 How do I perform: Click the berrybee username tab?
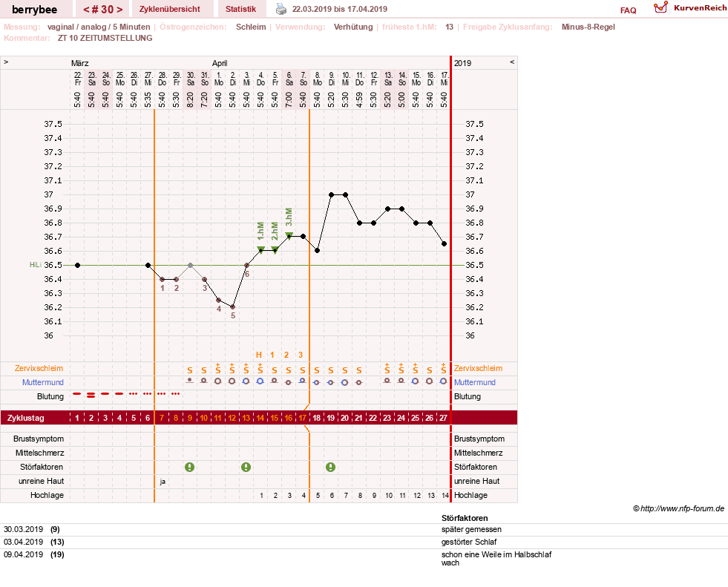click(34, 10)
